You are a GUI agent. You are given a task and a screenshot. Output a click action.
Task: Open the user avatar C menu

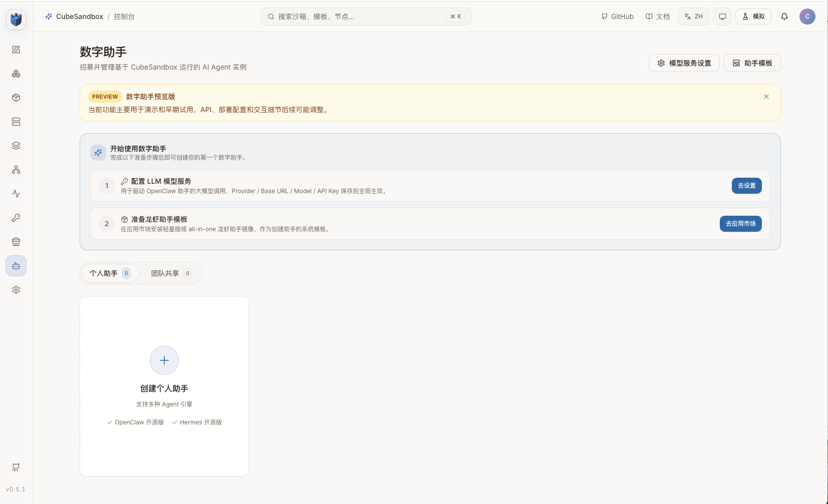click(x=807, y=17)
